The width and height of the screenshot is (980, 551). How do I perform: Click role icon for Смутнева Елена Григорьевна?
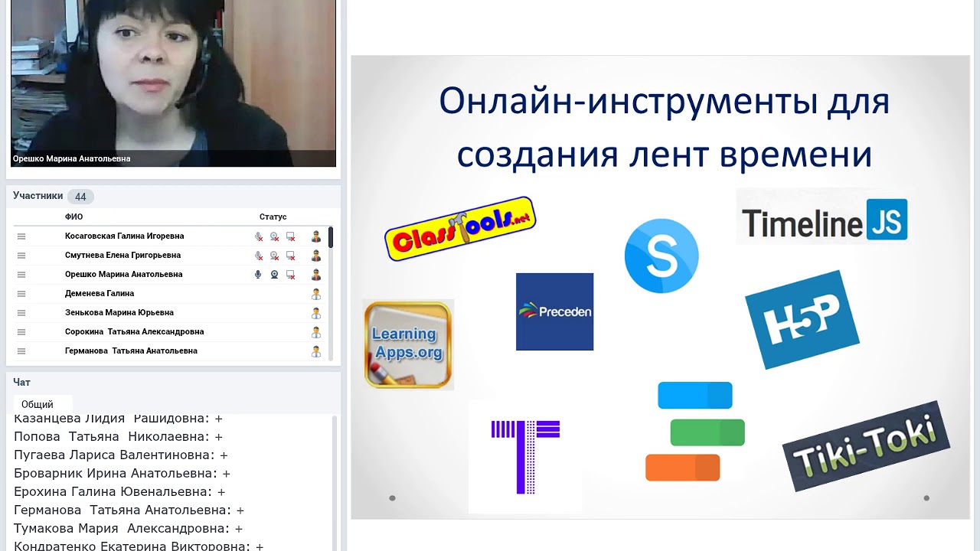[x=316, y=256]
